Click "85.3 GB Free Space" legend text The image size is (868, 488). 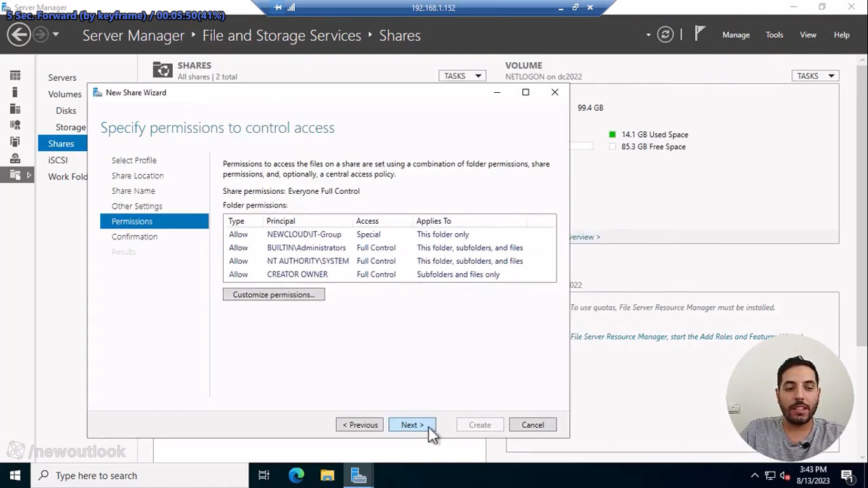click(x=653, y=147)
